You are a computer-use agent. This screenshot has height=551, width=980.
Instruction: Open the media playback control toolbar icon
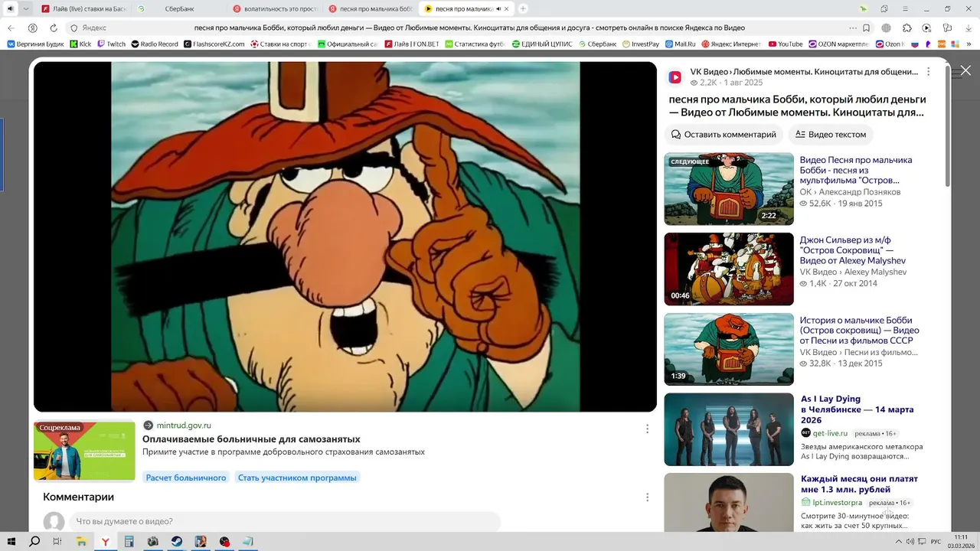click(926, 28)
